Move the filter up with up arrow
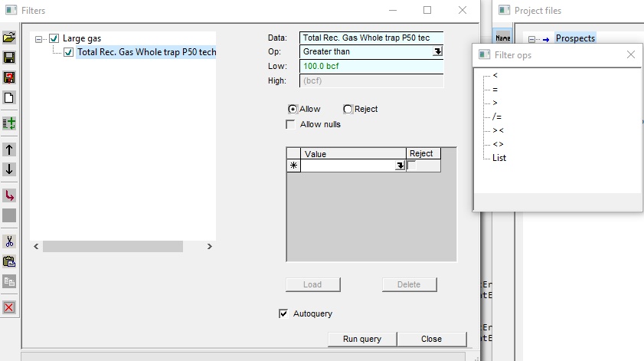The height and width of the screenshot is (361, 644). (x=9, y=149)
